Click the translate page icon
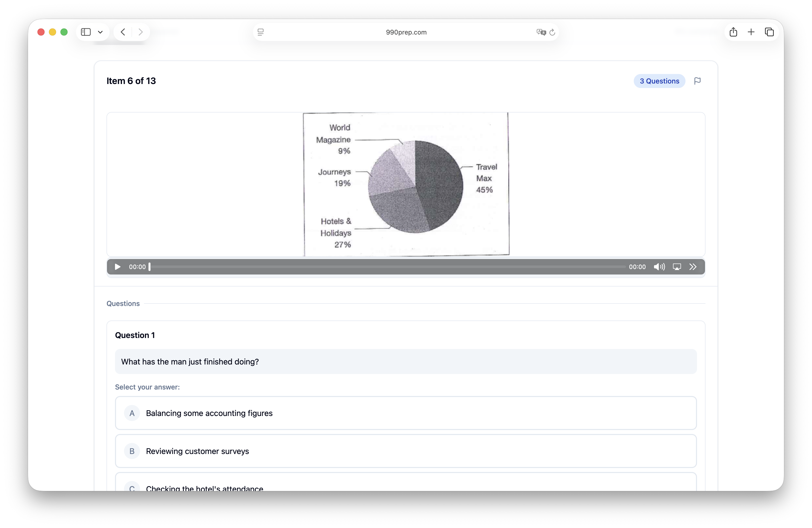The image size is (812, 528). point(541,32)
